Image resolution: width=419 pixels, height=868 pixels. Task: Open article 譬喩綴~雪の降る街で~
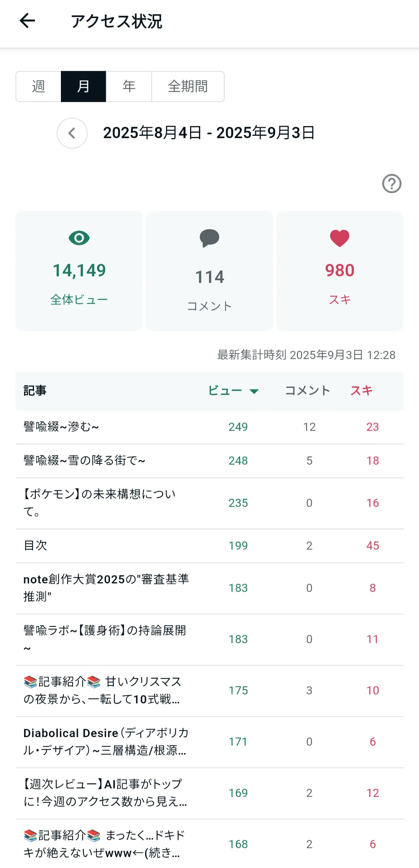[x=209, y=461]
